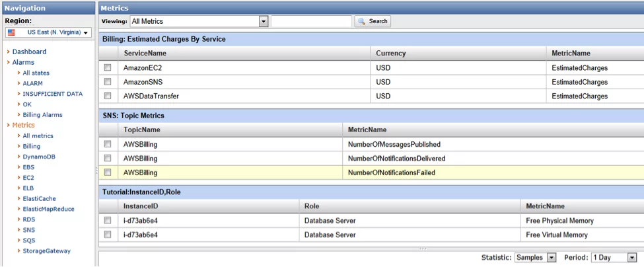Viewport: 644px width, 267px height.
Task: Focus the metrics search text field
Action: [x=311, y=21]
